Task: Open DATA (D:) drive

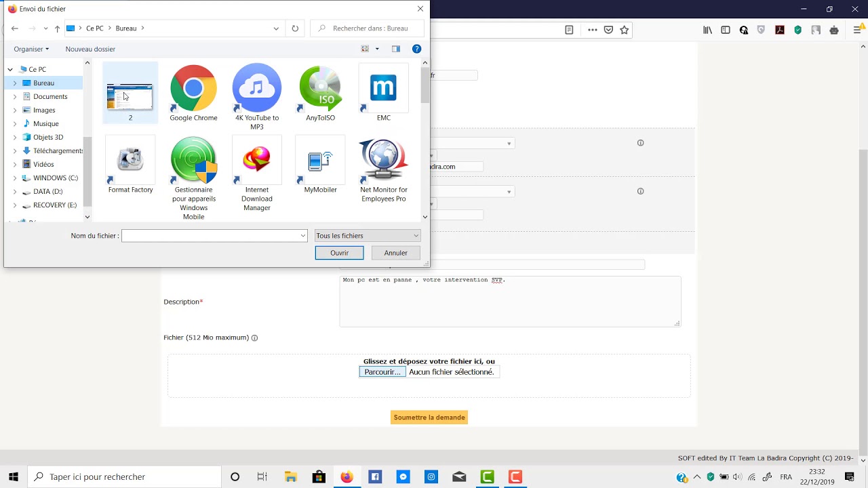Action: tap(47, 191)
